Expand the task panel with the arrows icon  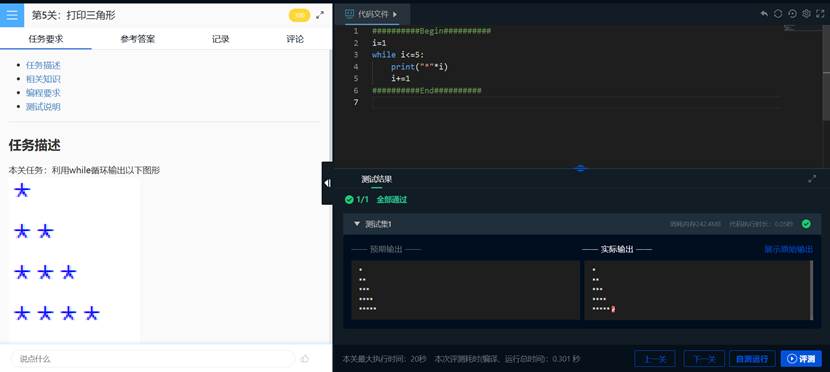tap(320, 15)
